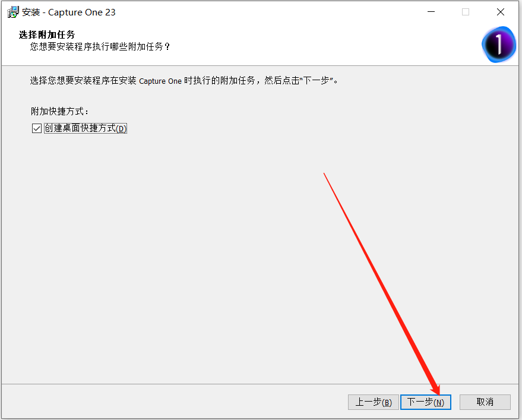522x420 pixels.
Task: Click the blank footer area left of 上一步(B)
Action: coord(173,402)
